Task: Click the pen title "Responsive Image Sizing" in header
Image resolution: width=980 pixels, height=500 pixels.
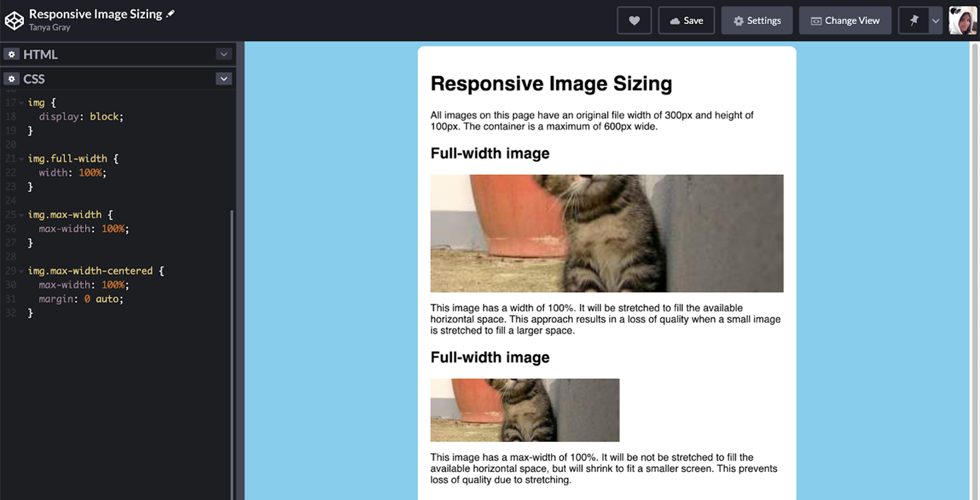Action: click(x=95, y=14)
